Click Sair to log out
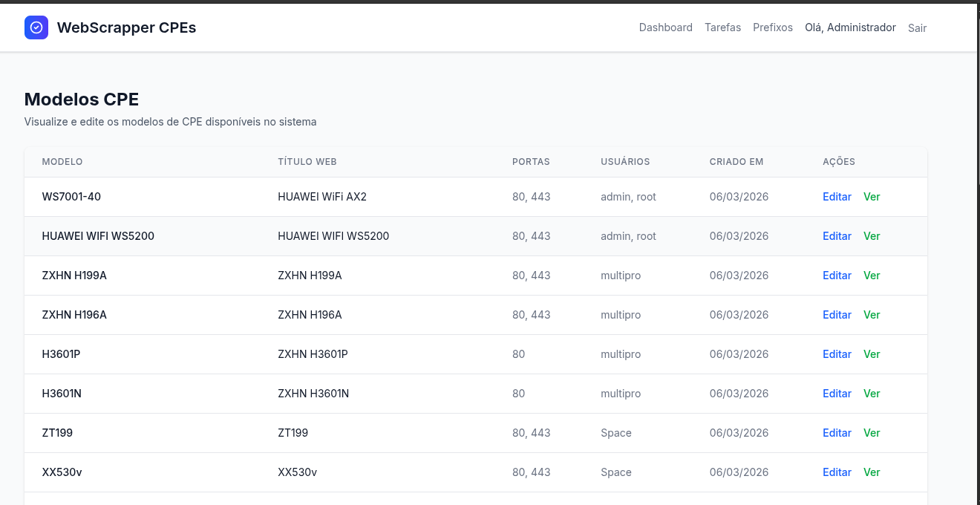This screenshot has height=505, width=980. (x=917, y=28)
